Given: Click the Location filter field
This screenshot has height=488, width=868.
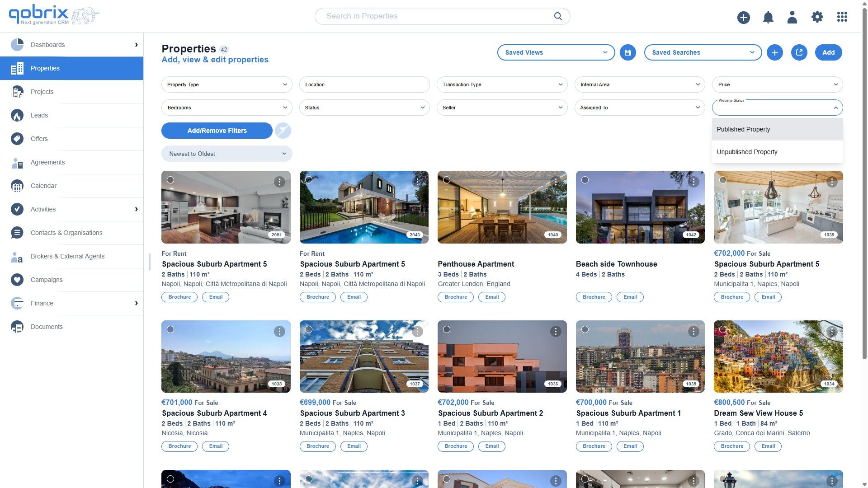Looking at the screenshot, I should [x=364, y=84].
